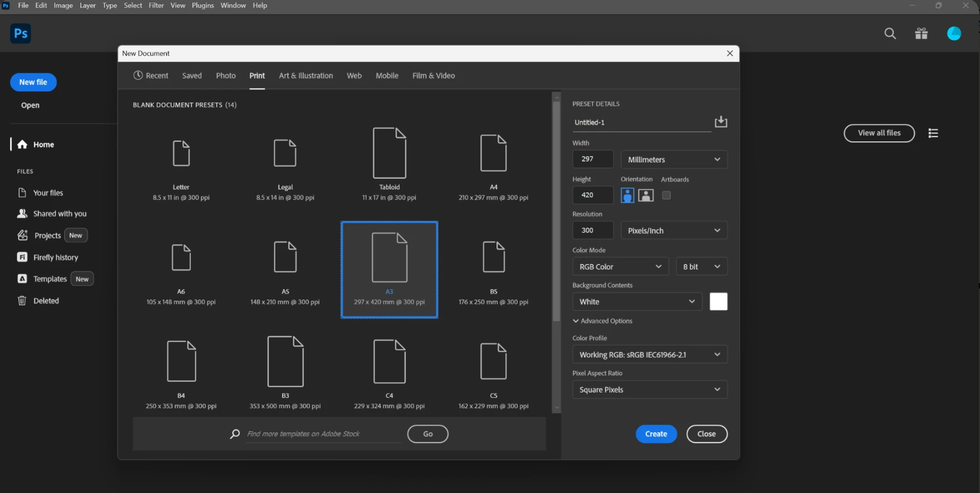Open the Recent tab

coord(151,76)
